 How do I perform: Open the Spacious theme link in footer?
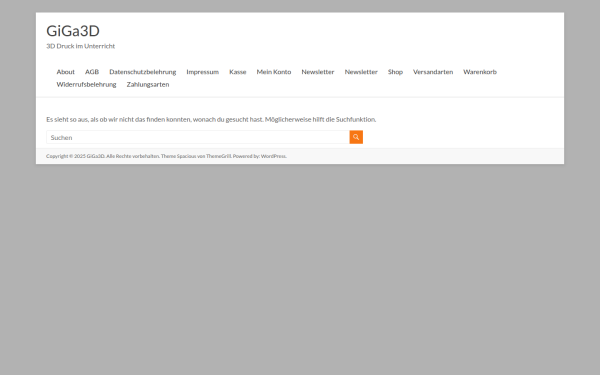coord(186,156)
